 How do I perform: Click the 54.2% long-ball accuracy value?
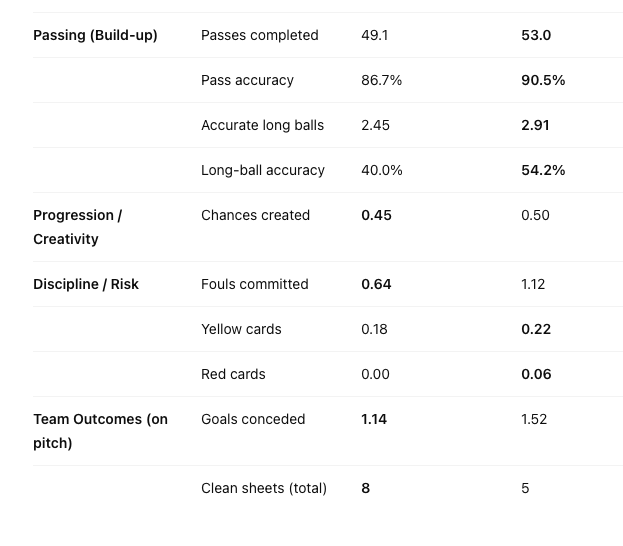[x=543, y=170]
